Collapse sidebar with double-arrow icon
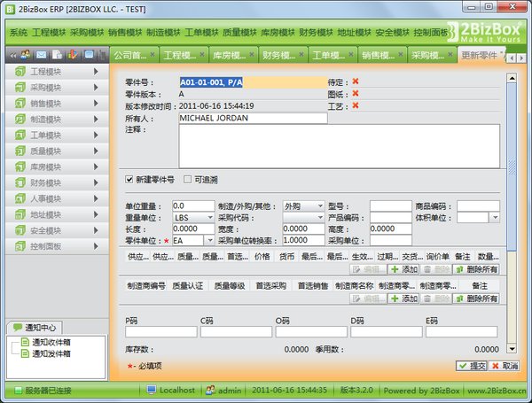 pos(11,56)
